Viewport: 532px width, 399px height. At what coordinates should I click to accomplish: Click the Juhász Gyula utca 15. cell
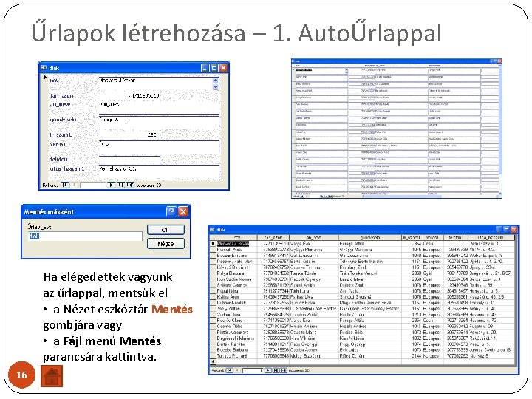491,349
